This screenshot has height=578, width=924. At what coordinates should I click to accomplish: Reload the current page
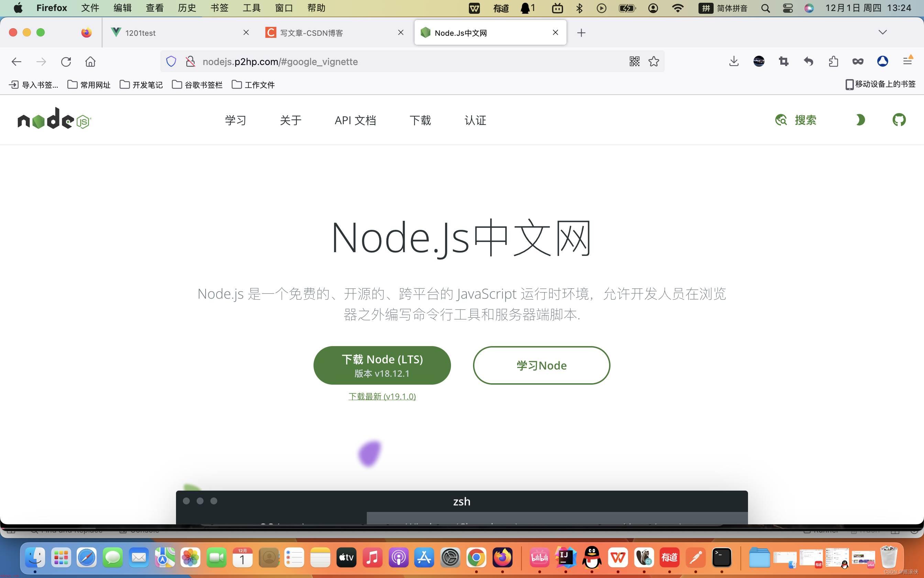[66, 62]
